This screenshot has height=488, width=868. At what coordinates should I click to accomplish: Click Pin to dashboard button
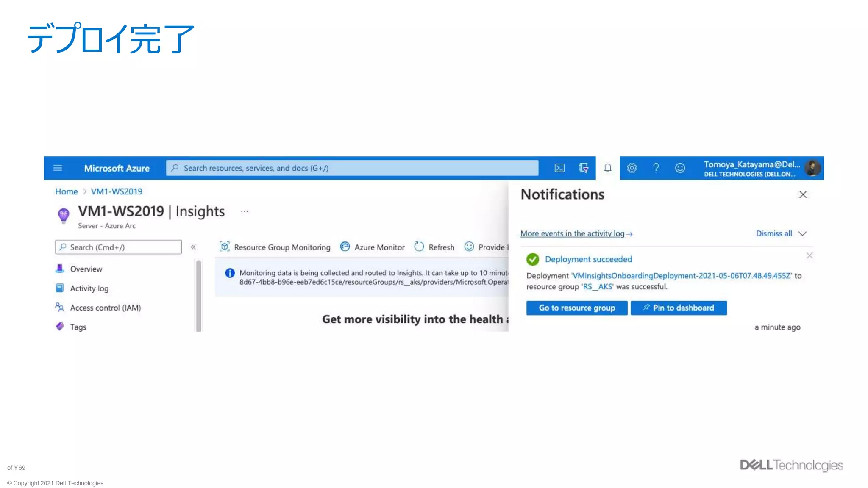click(x=679, y=308)
